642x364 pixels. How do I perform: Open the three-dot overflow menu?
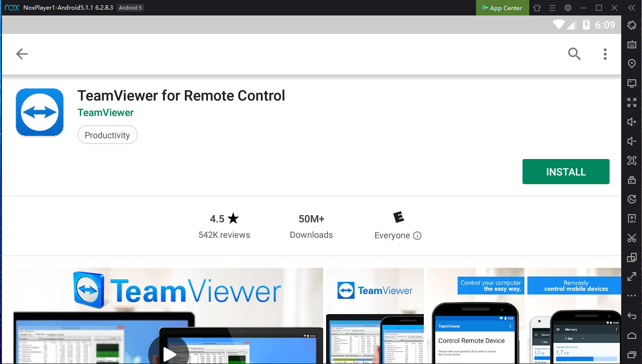point(605,54)
